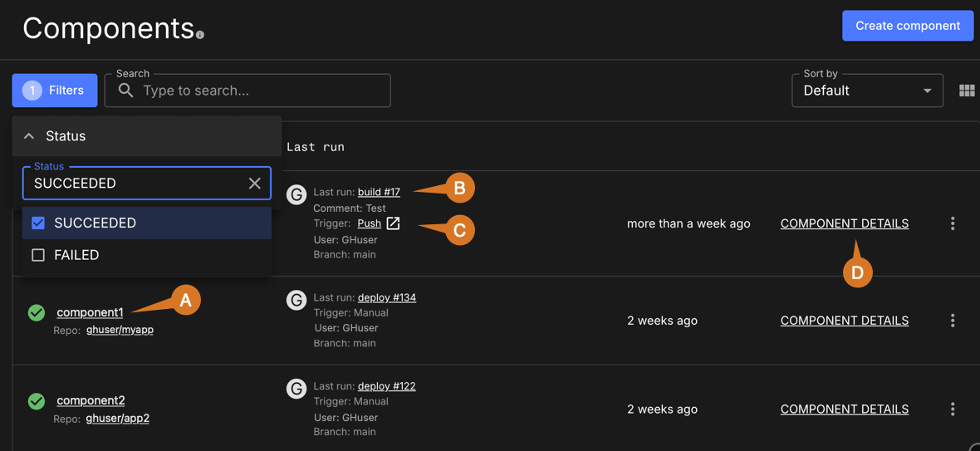
Task: Click green success icon for component1
Action: click(x=37, y=313)
